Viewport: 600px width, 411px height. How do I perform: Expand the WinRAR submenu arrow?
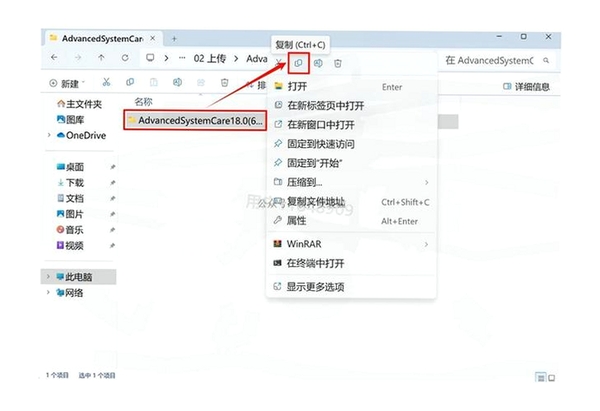click(426, 244)
